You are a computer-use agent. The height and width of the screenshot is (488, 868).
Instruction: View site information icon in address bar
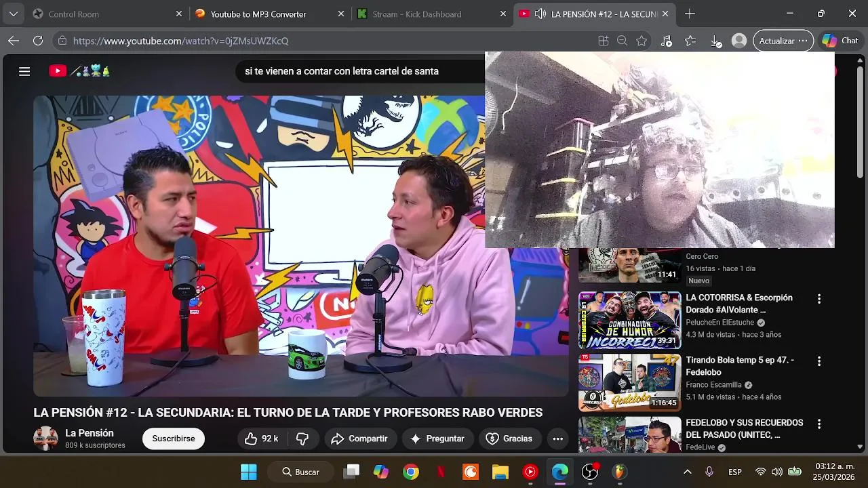tap(62, 41)
